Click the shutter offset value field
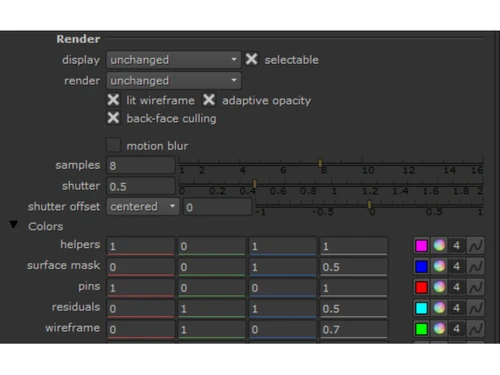Image resolution: width=500 pixels, height=375 pixels. (218, 207)
